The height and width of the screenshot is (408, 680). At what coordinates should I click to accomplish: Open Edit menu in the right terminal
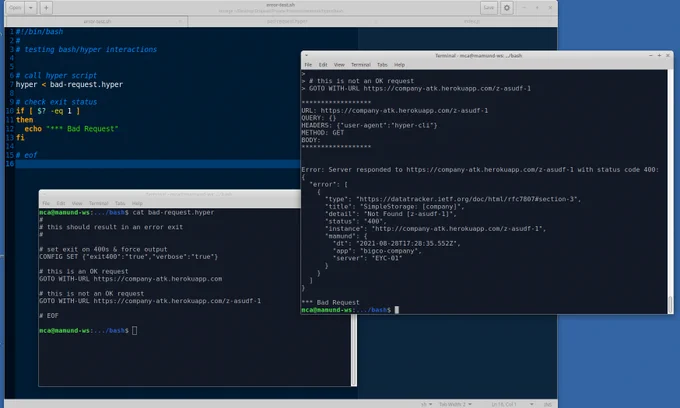[x=323, y=65]
